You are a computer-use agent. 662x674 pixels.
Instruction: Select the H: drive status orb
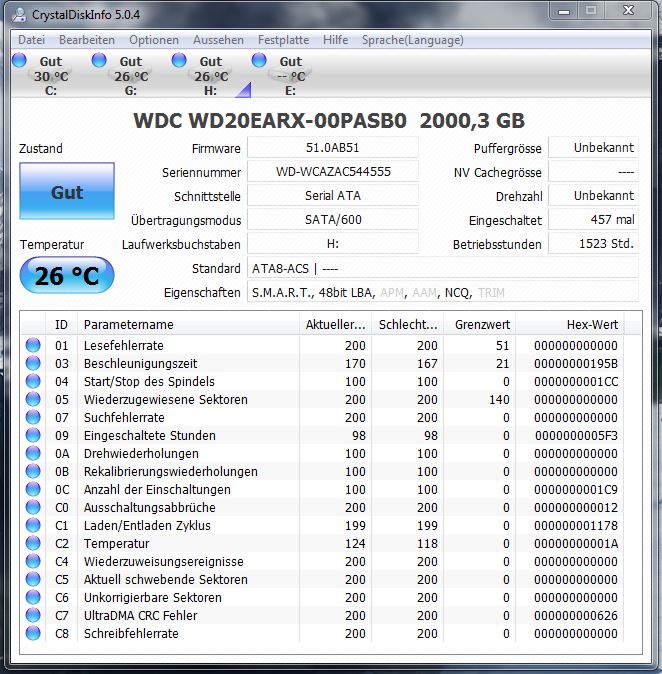point(179,60)
